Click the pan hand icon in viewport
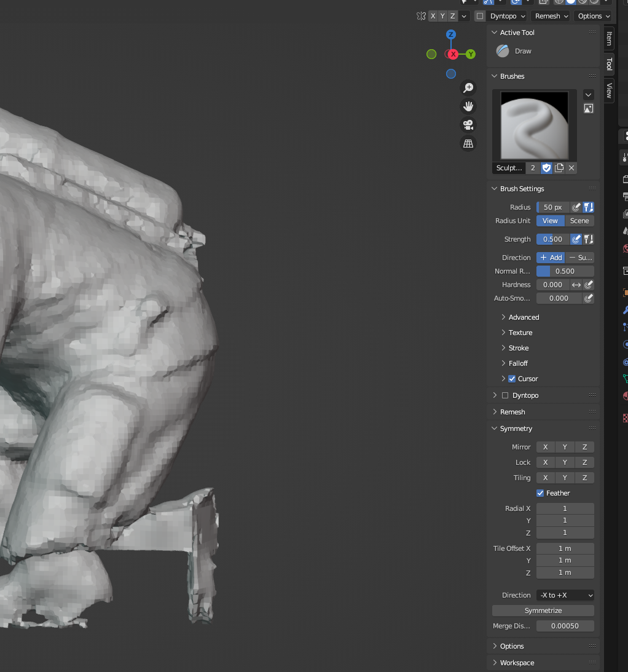This screenshot has width=628, height=672. coord(468,106)
